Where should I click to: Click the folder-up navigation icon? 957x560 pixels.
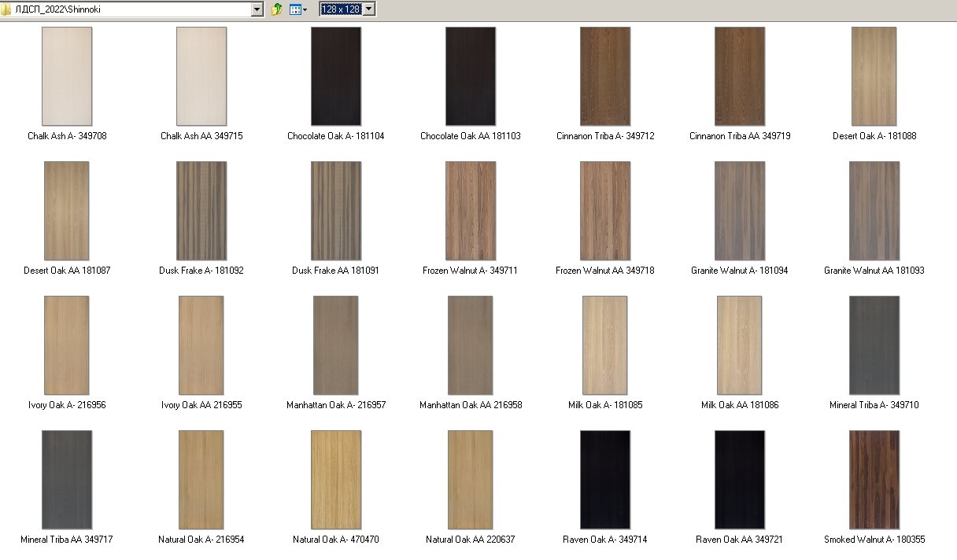coord(276,9)
